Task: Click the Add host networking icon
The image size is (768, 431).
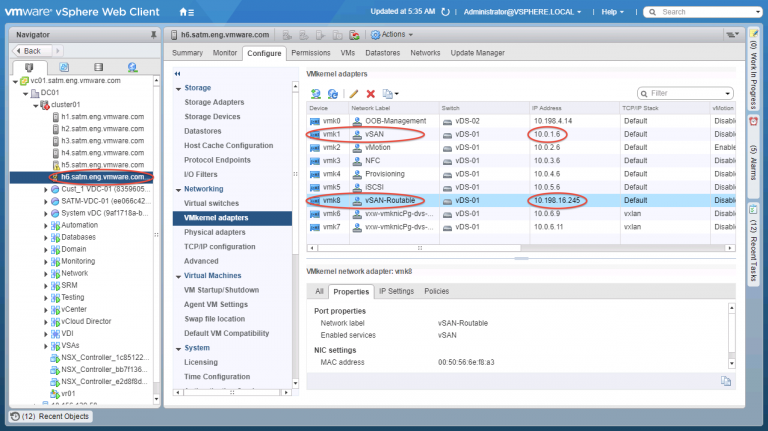Action: (x=316, y=93)
